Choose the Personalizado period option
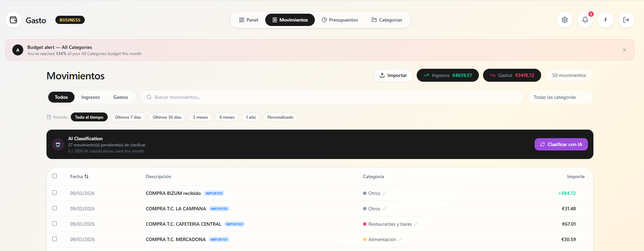Screen dimensions: 644x251 tap(280, 117)
